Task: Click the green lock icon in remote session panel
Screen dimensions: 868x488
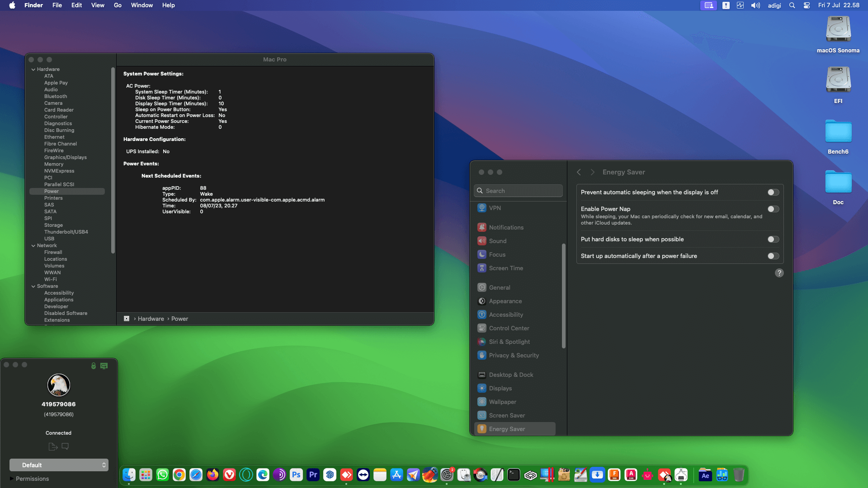Action: click(x=94, y=366)
